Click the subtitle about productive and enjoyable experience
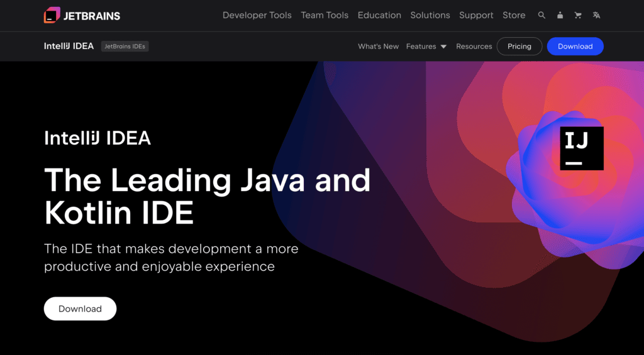Viewport: 644px width, 355px height. [x=171, y=258]
